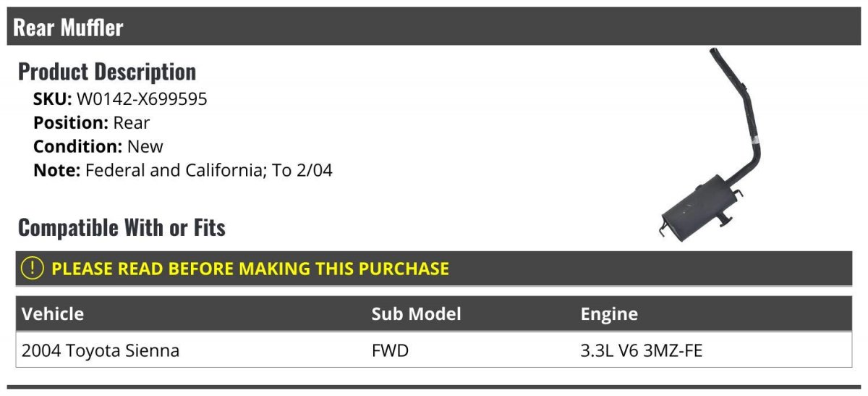Screen dimensions: 868x396
Task: Click the Rear position value
Action: tap(132, 123)
